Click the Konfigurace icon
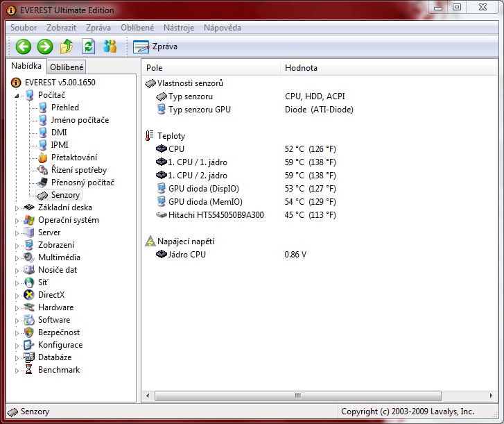Screen dimensions: 504x424 tap(29, 345)
